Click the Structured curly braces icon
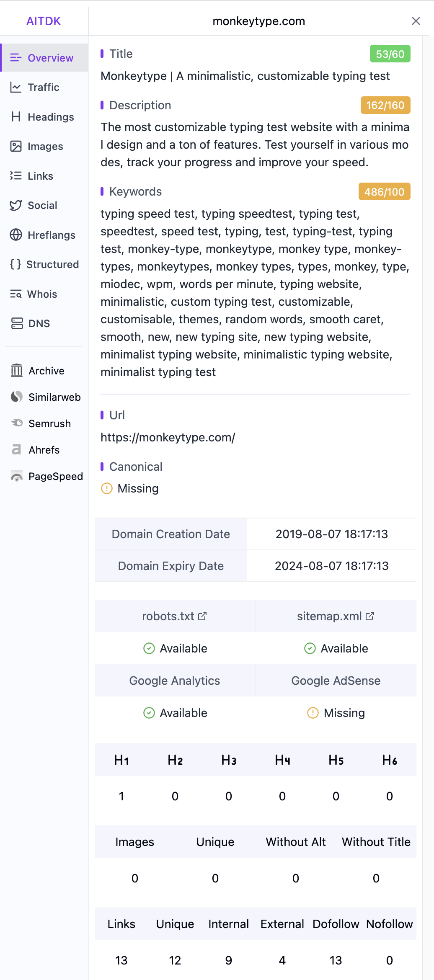Image resolution: width=434 pixels, height=980 pixels. pyautogui.click(x=15, y=264)
